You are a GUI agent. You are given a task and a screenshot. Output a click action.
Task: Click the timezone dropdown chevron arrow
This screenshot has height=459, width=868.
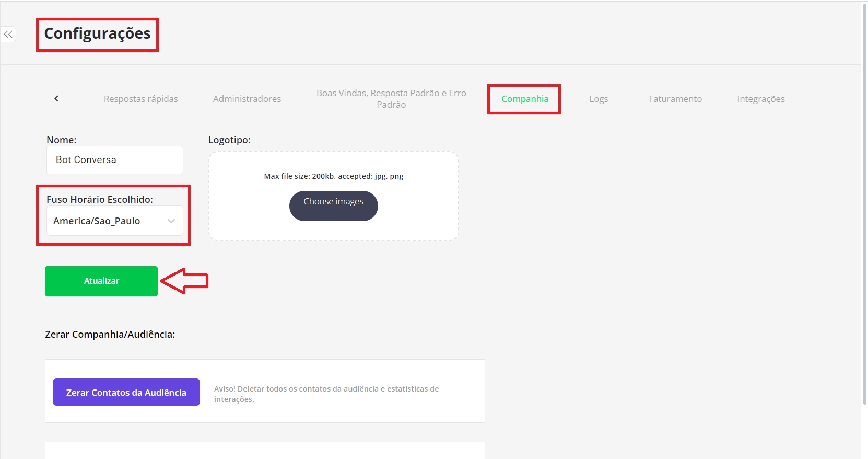point(171,221)
